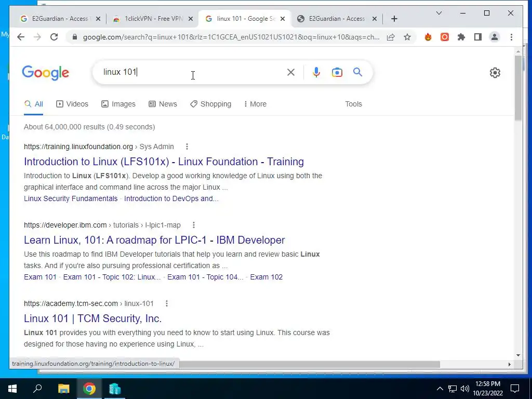Open Exam 101 - Topic 104 sitelink
Image resolution: width=532 pixels, height=399 pixels.
tap(205, 277)
